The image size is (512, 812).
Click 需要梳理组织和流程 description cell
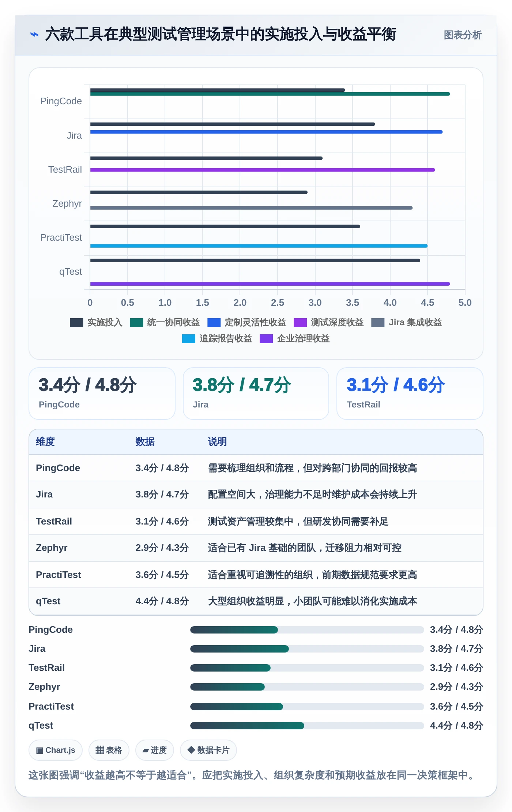pyautogui.click(x=312, y=468)
